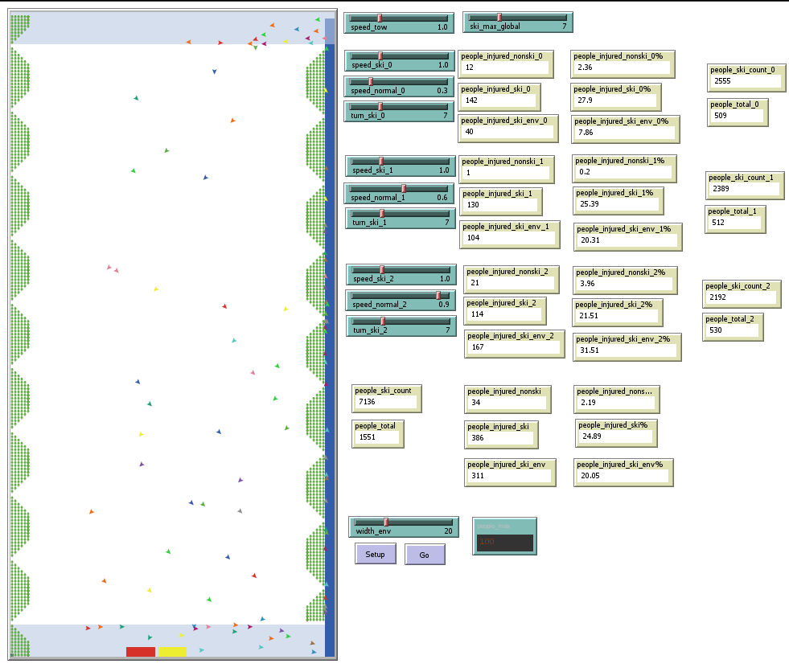Screen dimensions: 789x672
Task: Click the people_max input box
Action: [x=504, y=543]
